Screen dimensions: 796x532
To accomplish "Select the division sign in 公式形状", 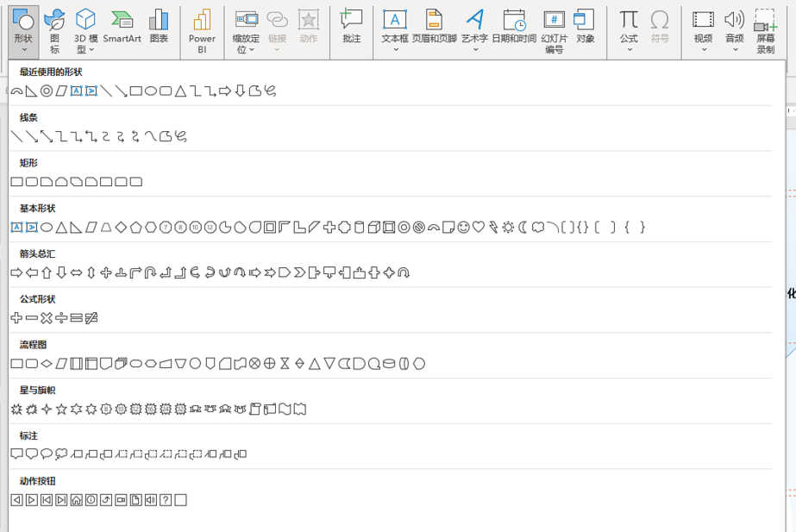I will pyautogui.click(x=61, y=318).
